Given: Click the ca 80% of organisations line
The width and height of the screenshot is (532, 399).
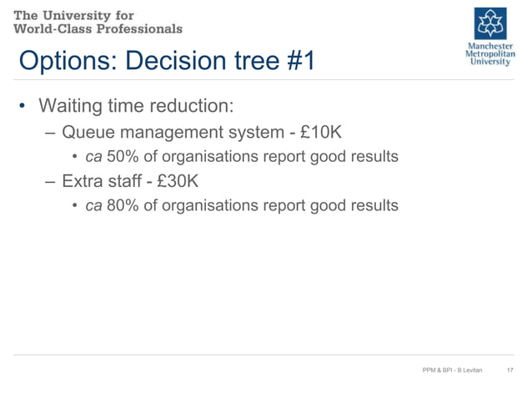Looking at the screenshot, I should 242,205.
